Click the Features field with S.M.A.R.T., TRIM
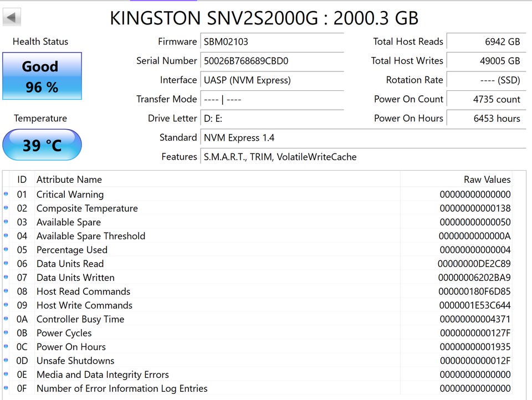The height and width of the screenshot is (400, 532). coord(363,157)
